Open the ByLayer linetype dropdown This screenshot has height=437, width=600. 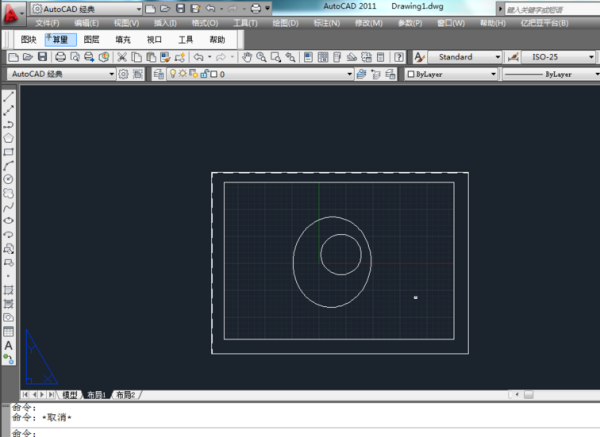coord(551,74)
